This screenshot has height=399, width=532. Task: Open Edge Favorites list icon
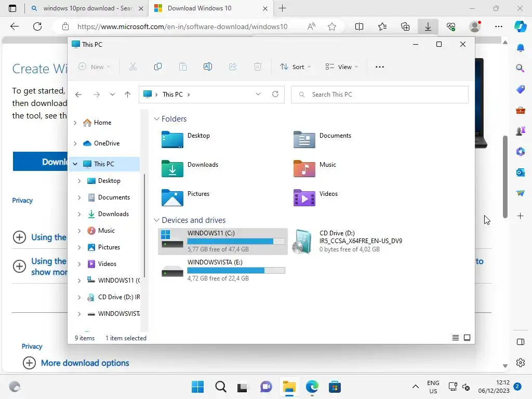[382, 26]
